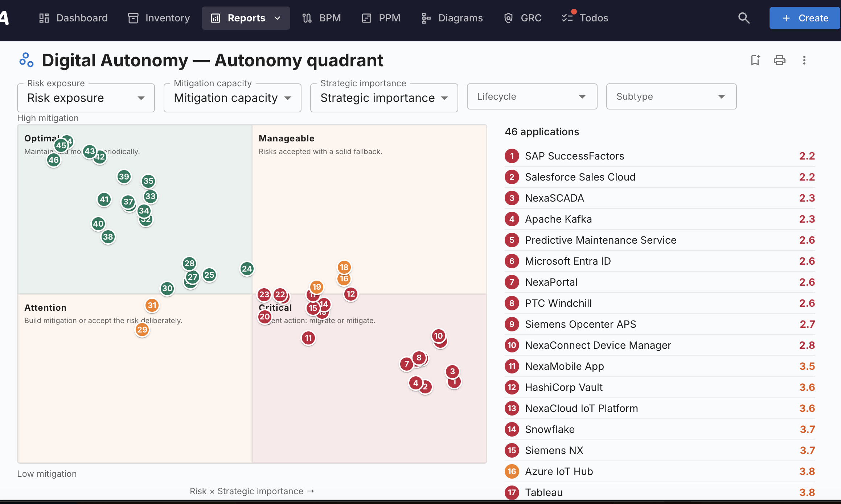Select Predictive Maintenance Service row
Image resolution: width=841 pixels, height=504 pixels.
pyautogui.click(x=660, y=240)
